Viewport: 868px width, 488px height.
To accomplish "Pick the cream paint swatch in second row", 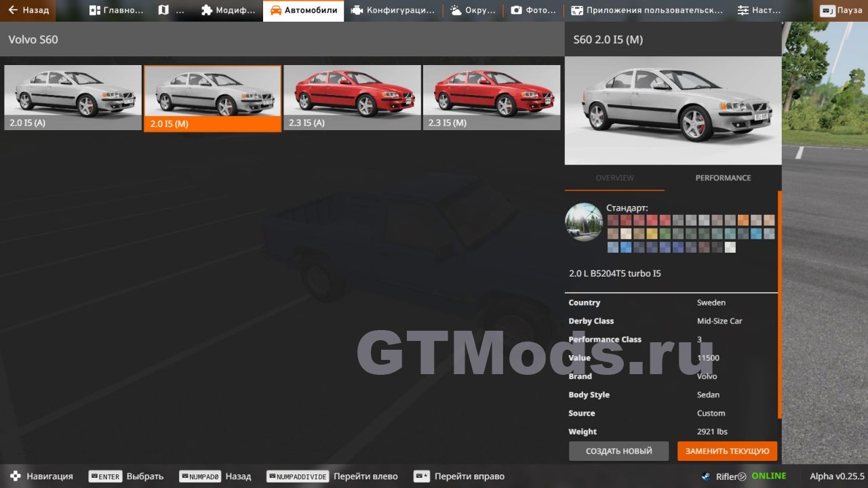I will click(x=625, y=233).
